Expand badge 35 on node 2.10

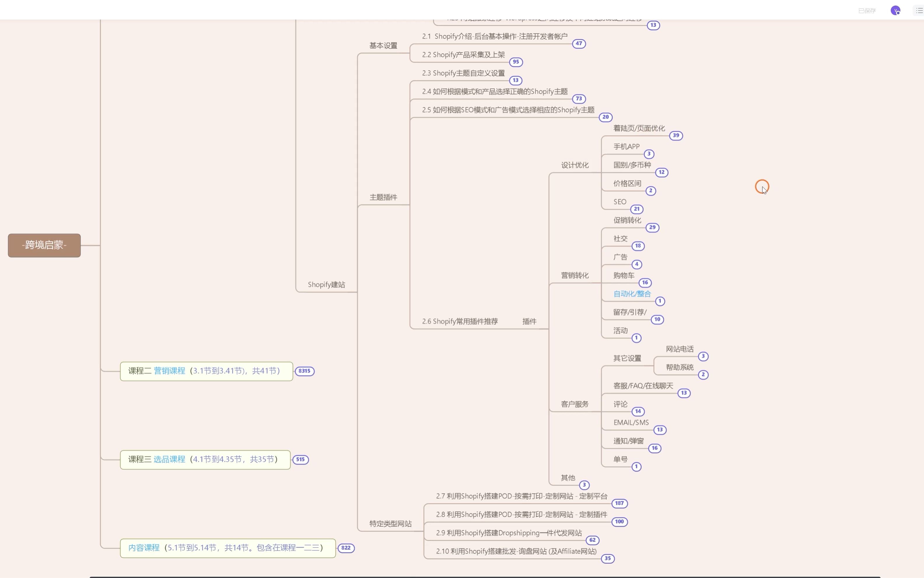click(x=608, y=558)
